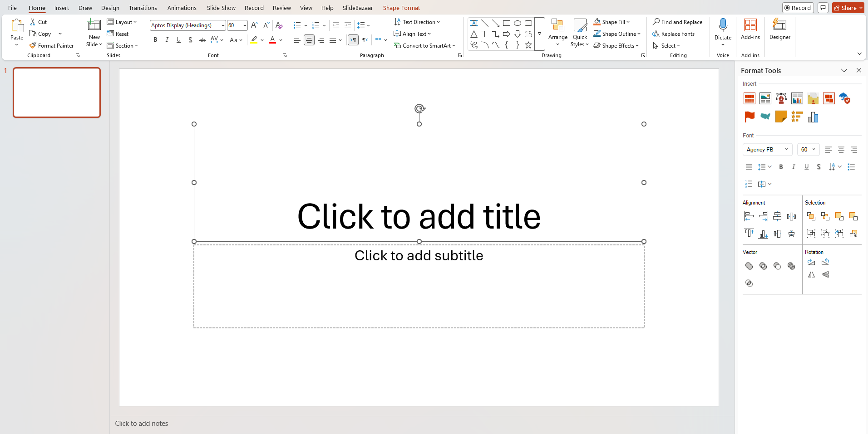Rotate right icon under Rotation

coord(811,262)
